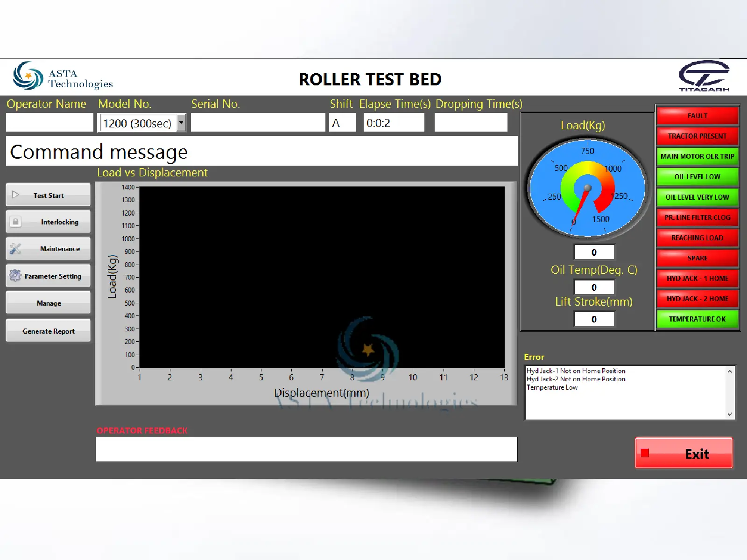Image resolution: width=747 pixels, height=560 pixels.
Task: Click the ASTA Technologies logo
Action: click(x=63, y=77)
